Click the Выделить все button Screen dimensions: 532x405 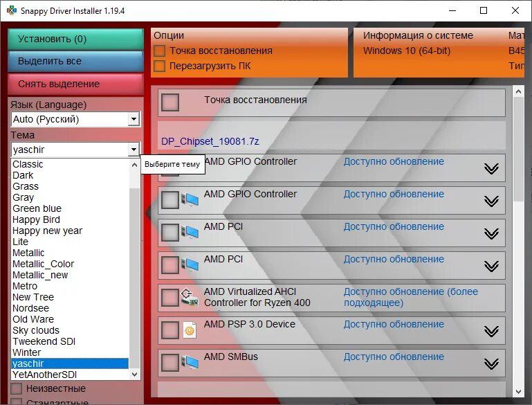pyautogui.click(x=75, y=62)
